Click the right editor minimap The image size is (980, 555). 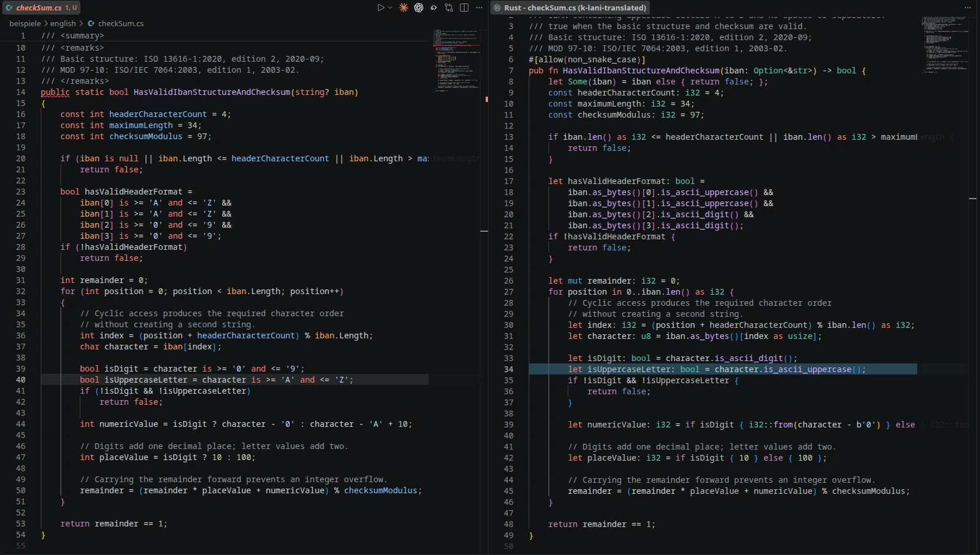click(x=944, y=44)
